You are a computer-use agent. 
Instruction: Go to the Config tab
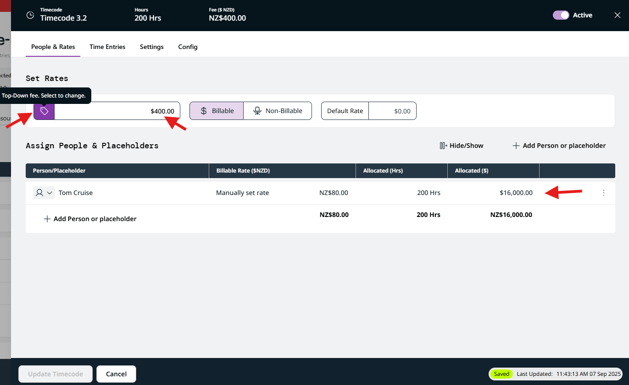click(x=188, y=47)
